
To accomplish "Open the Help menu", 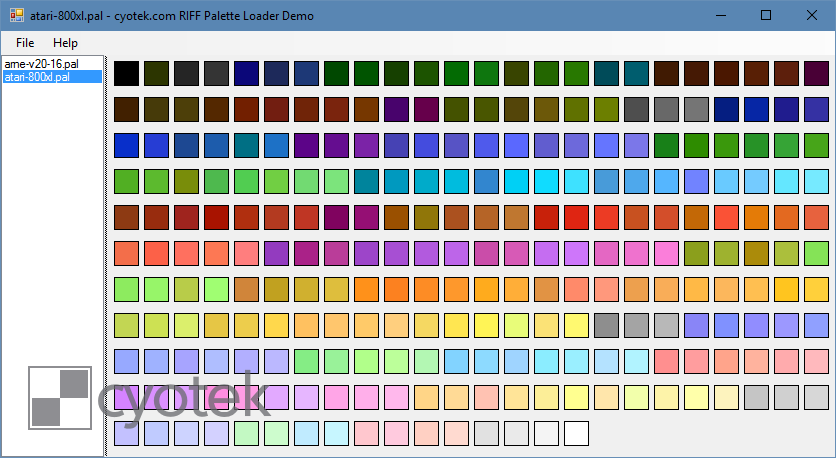I will click(65, 43).
